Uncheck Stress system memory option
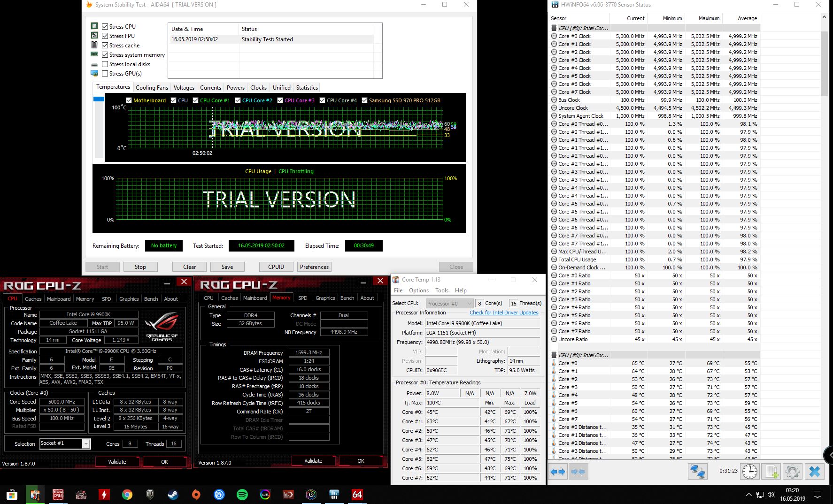The image size is (833, 504). point(105,55)
